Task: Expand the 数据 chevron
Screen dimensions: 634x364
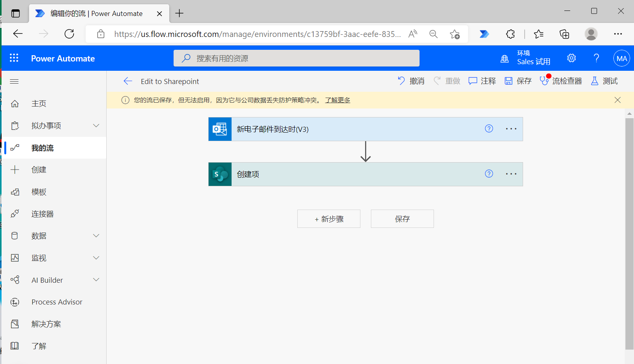Action: [96, 236]
